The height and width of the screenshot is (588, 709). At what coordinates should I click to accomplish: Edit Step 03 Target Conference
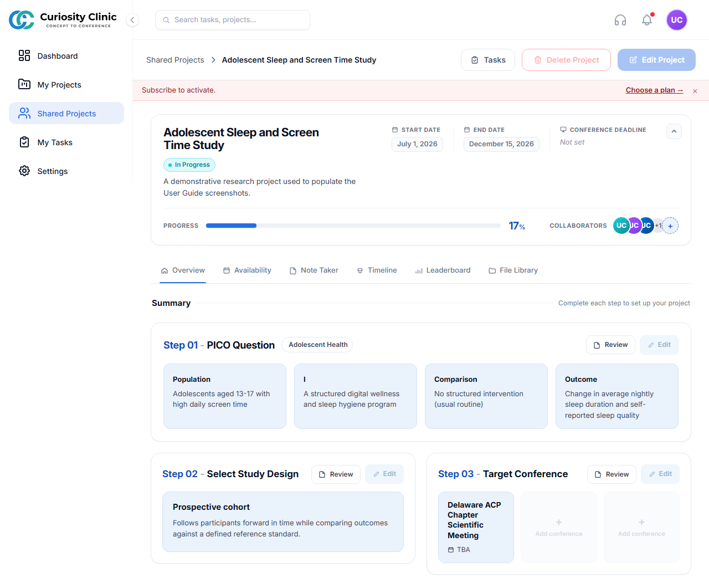[660, 474]
